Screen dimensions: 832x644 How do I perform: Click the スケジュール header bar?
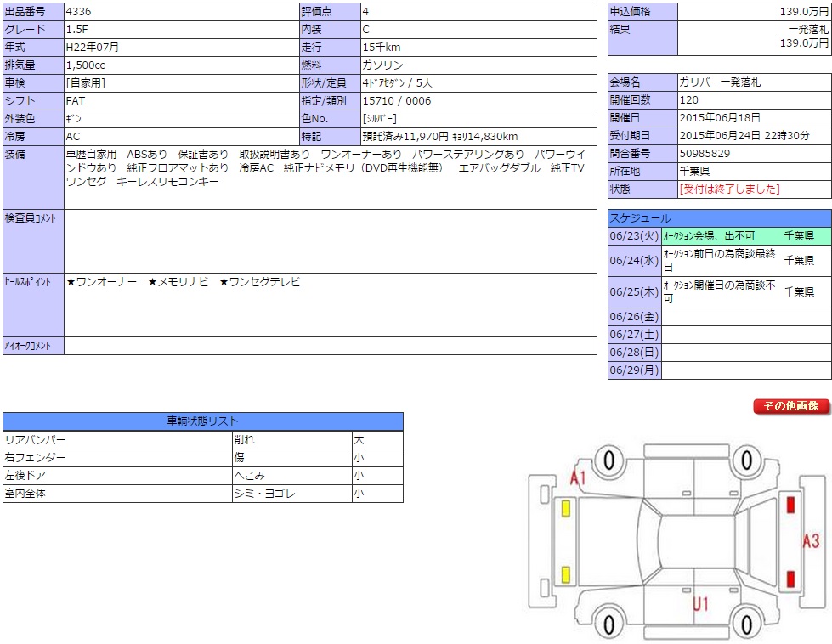pos(719,218)
